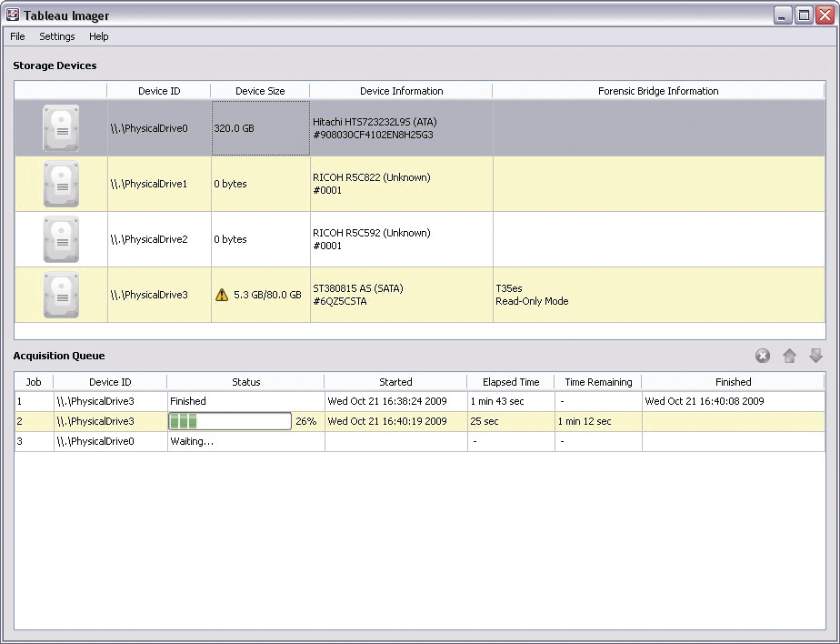The image size is (840, 644).
Task: Open the Help menu
Action: coord(98,36)
